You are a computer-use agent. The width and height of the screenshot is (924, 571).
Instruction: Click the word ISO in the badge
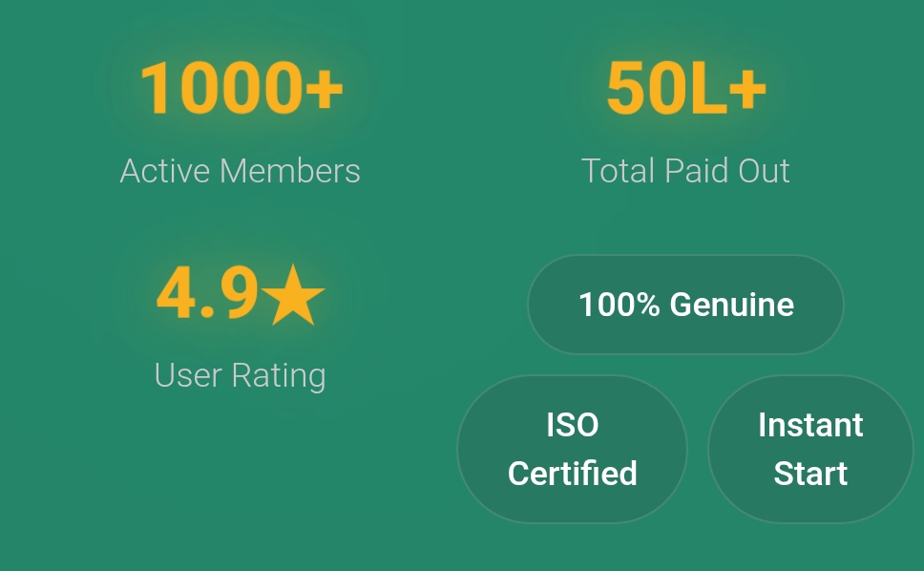[573, 425]
